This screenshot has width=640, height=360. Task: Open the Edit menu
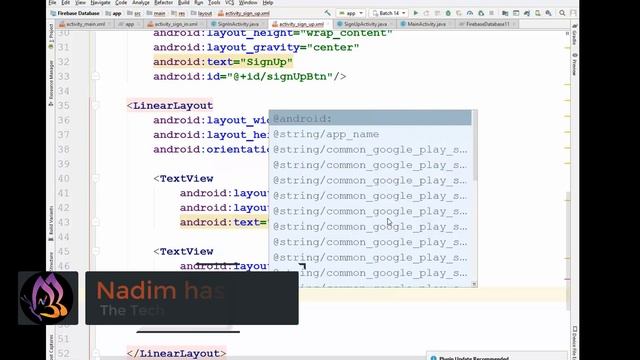pyautogui.click(x=65, y=2)
